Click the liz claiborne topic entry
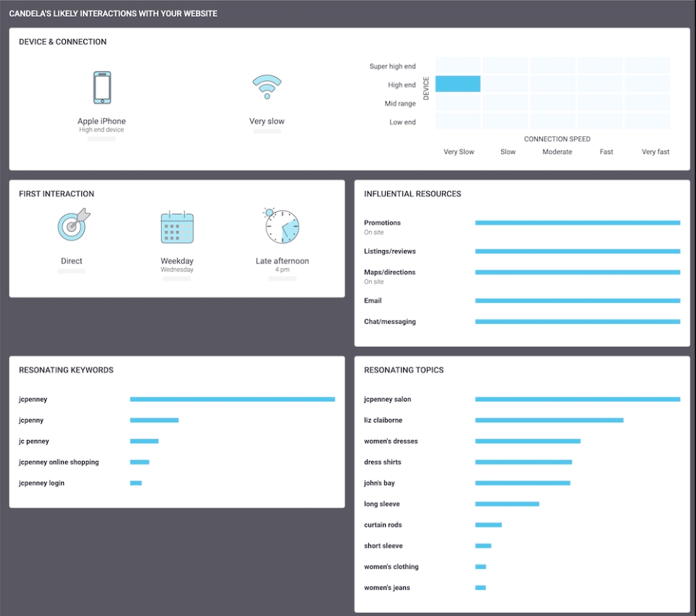Screen dimensions: 696x616 549,420
